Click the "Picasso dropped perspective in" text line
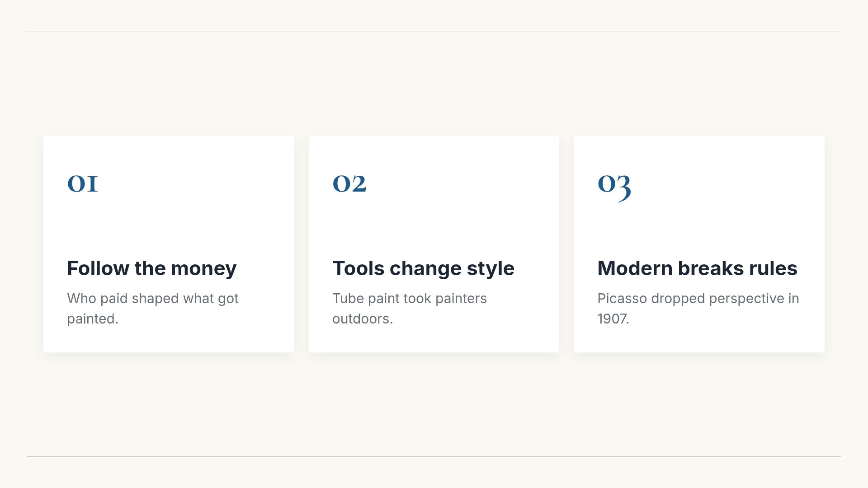Viewport: 868px width, 488px height. click(x=698, y=299)
